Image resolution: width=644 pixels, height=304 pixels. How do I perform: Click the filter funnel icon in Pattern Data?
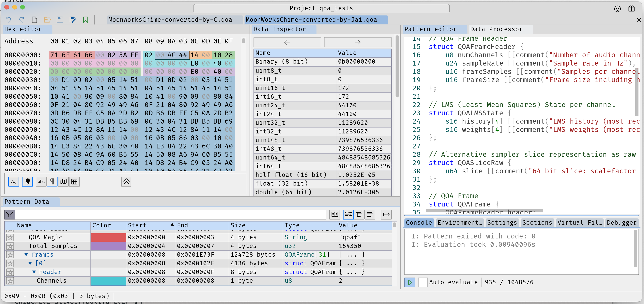coord(9,215)
